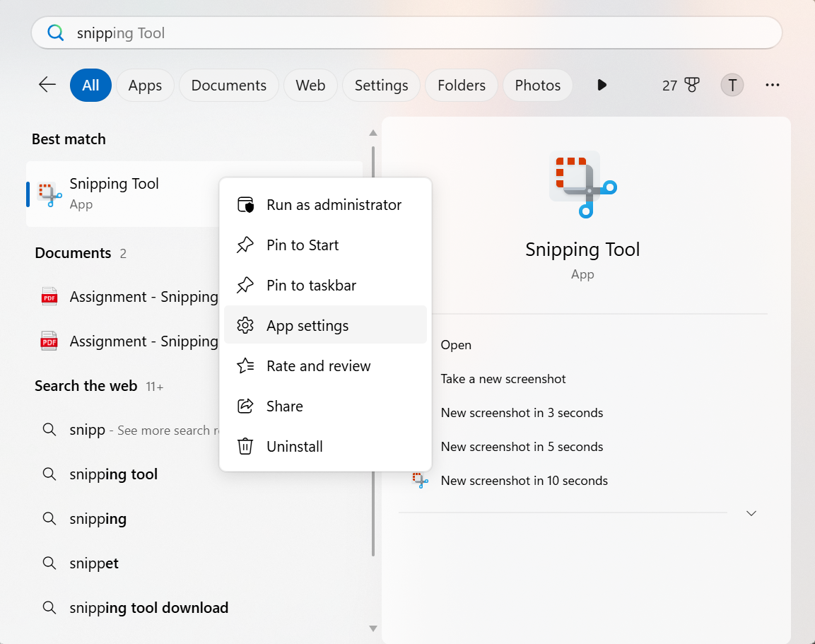Switch to the Folders filter tab

click(x=461, y=85)
